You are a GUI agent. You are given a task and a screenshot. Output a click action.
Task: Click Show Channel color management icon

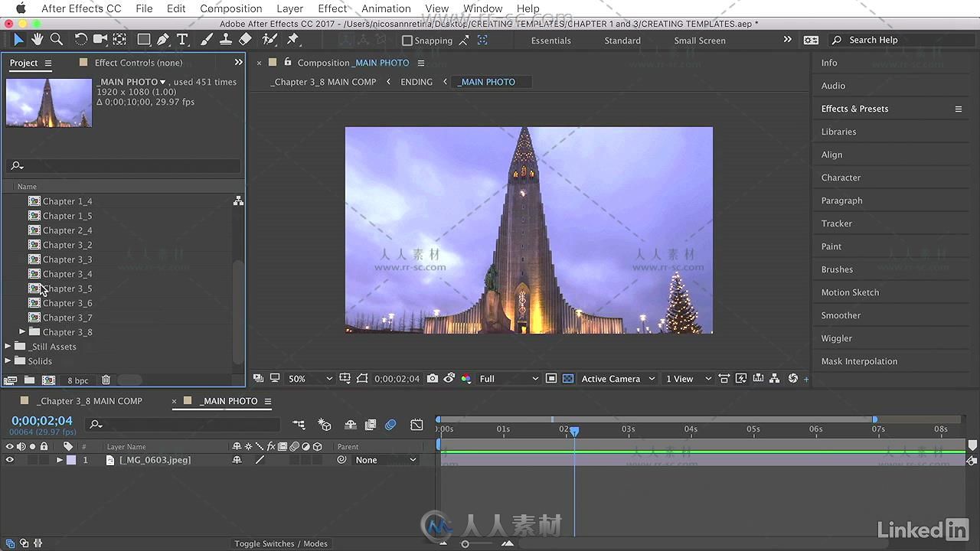[466, 379]
